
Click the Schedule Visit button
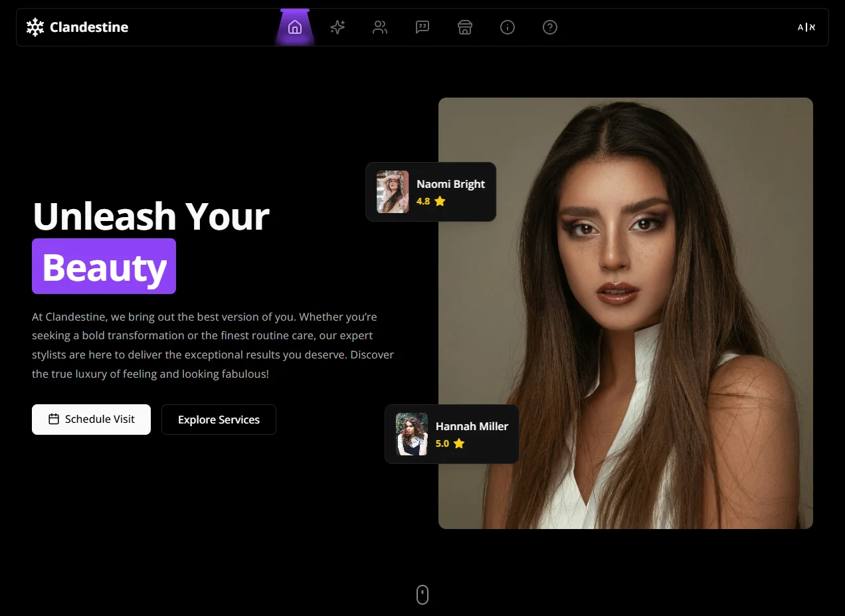point(91,420)
